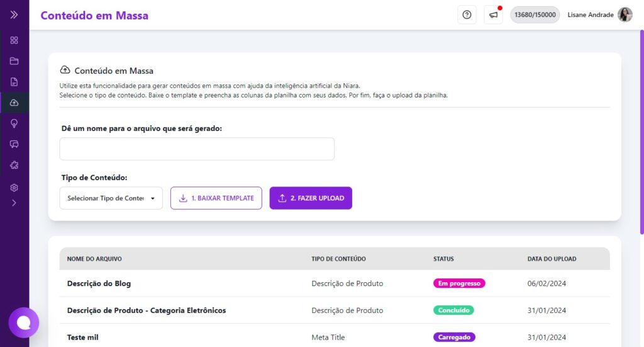
Task: Open settings gear icon in sidebar
Action: click(14, 188)
